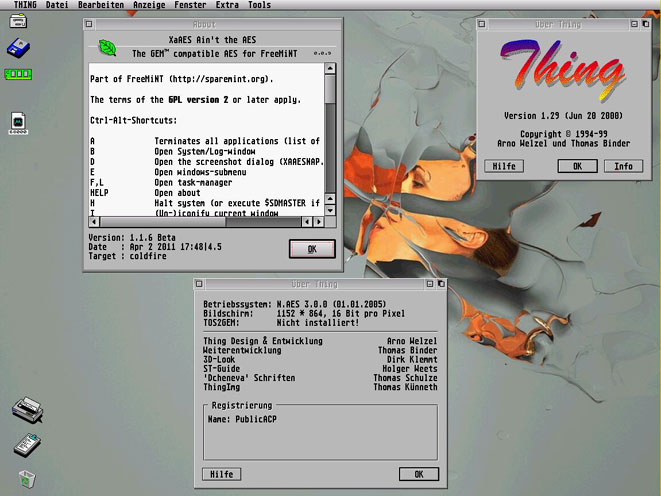This screenshot has width=661, height=496.
Task: Open the Bearbeiten menu
Action: point(101,5)
